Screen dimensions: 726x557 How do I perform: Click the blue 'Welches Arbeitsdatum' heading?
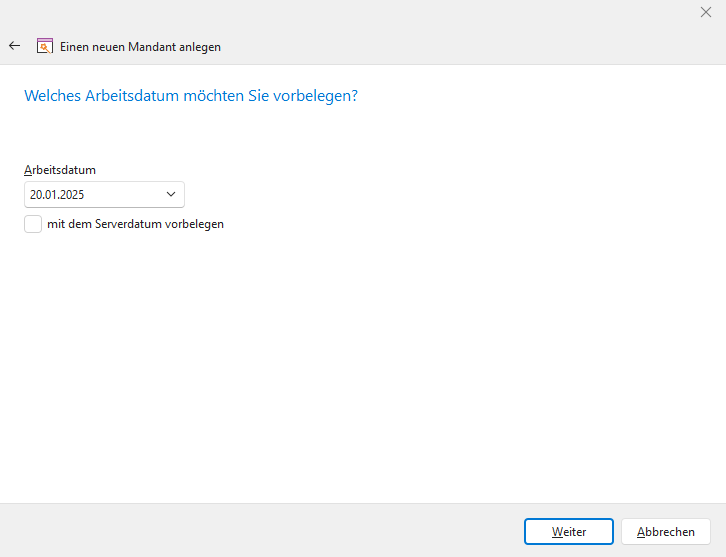tap(190, 96)
